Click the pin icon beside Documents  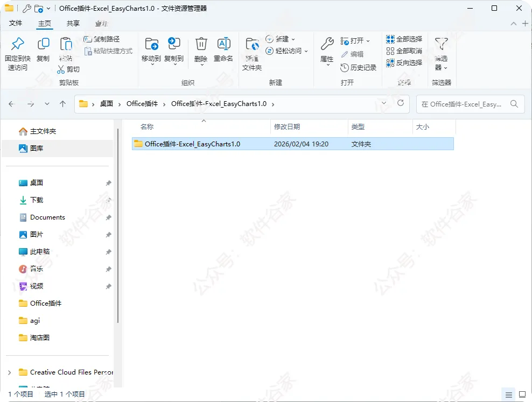108,217
